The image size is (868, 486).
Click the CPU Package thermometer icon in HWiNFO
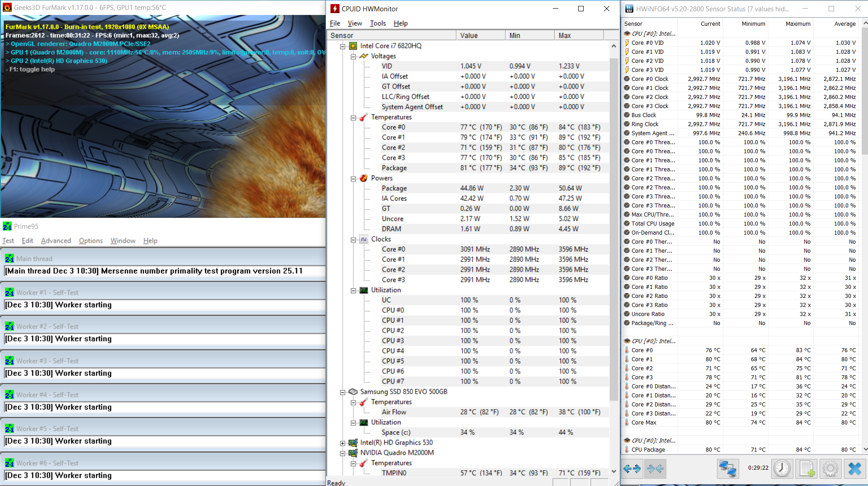coord(627,450)
